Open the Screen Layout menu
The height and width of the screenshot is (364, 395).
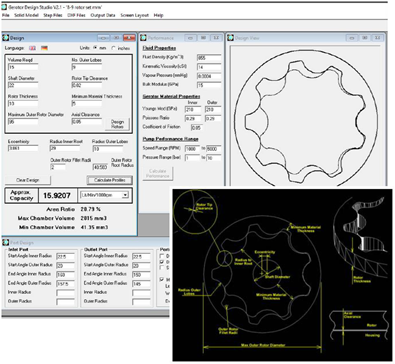coord(135,15)
